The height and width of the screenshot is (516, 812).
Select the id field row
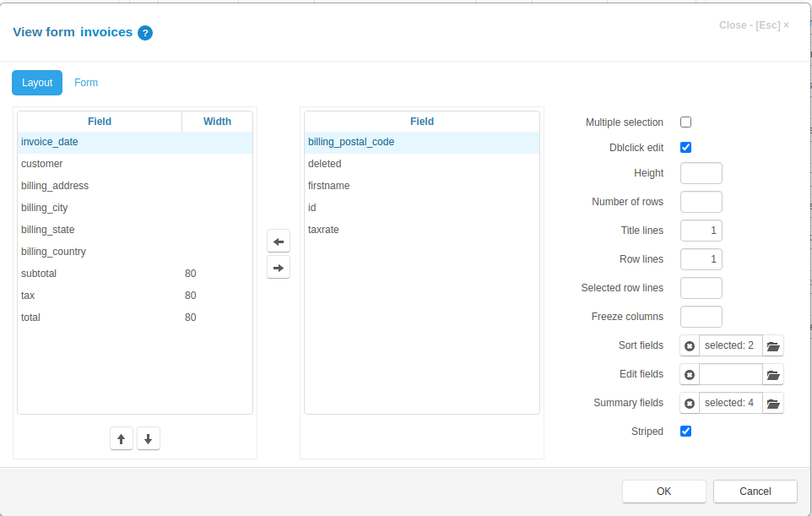[422, 208]
